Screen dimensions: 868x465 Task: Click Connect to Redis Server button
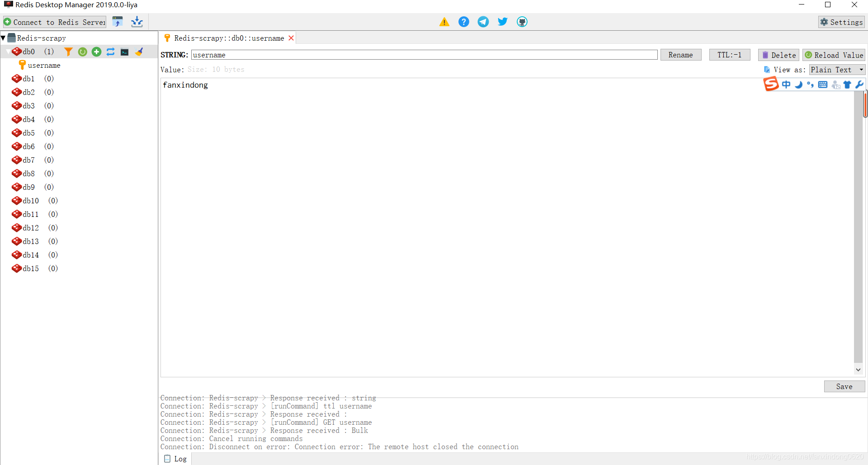tap(55, 22)
